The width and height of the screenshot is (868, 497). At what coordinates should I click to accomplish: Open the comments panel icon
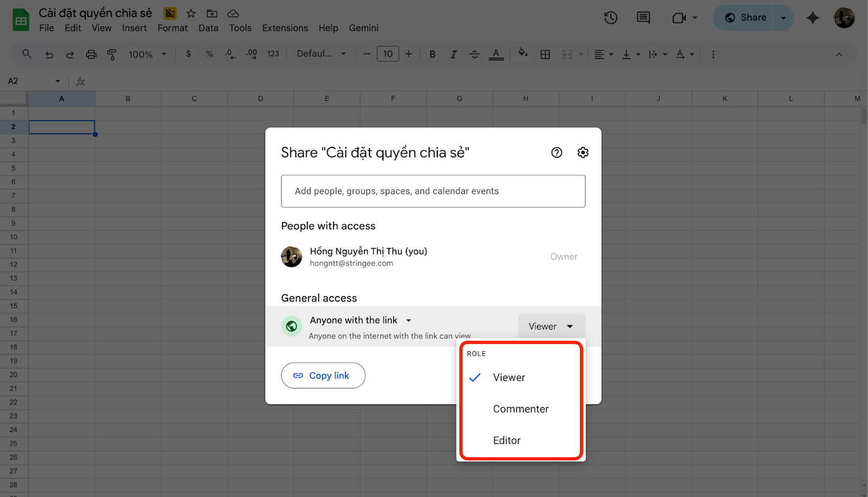pos(643,18)
